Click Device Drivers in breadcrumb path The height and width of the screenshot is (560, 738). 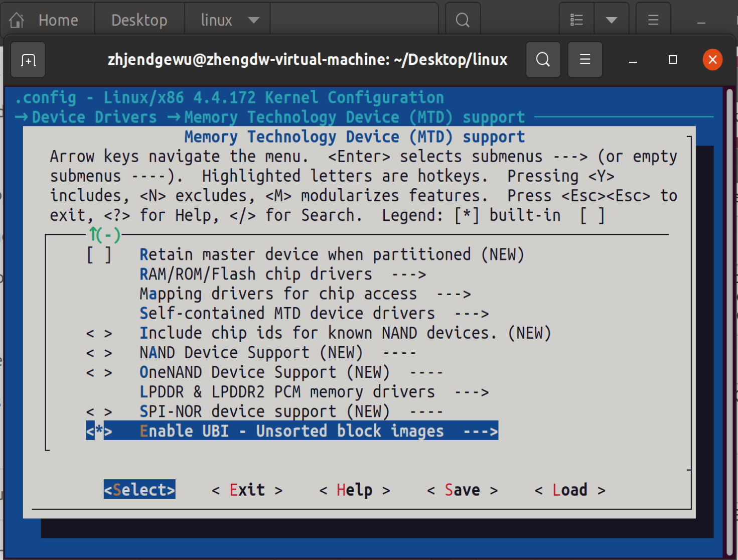tap(94, 117)
